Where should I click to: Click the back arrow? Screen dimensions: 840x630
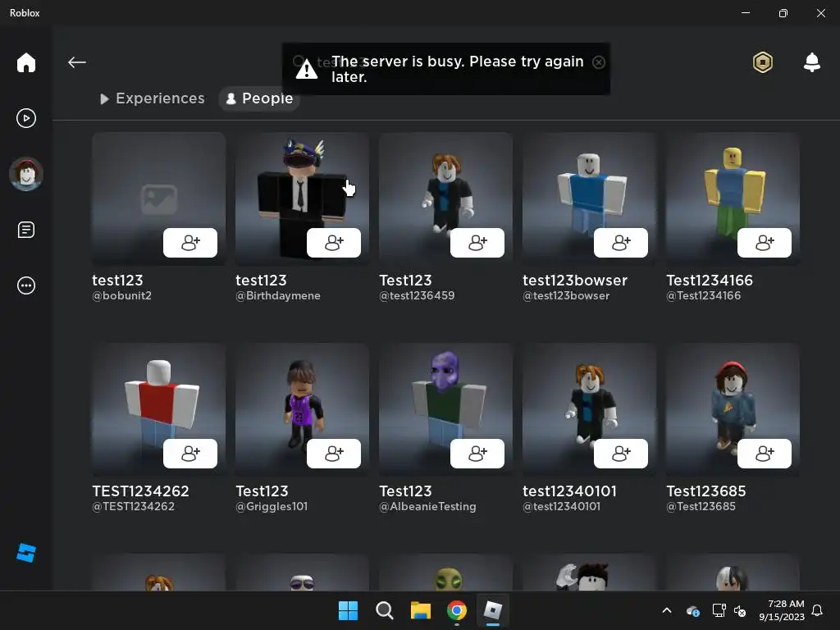point(76,62)
